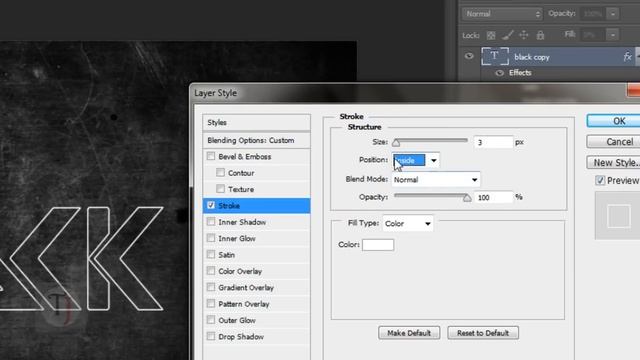Click lock image pixels brush icon
The image size is (640, 360).
508,36
